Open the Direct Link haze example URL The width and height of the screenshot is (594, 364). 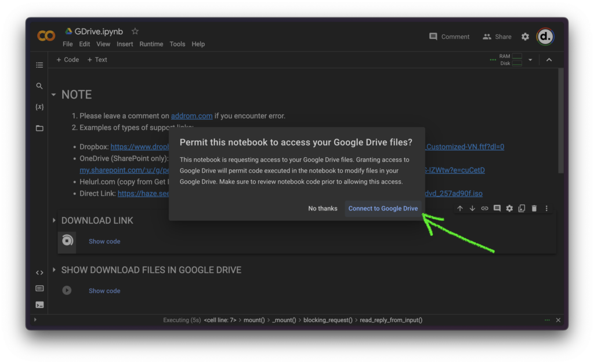click(143, 194)
